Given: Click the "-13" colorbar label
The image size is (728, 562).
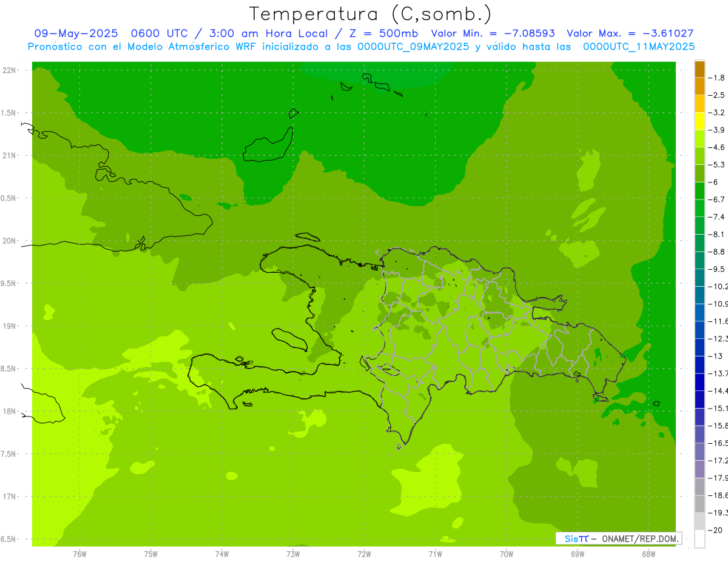Looking at the screenshot, I should [x=716, y=356].
